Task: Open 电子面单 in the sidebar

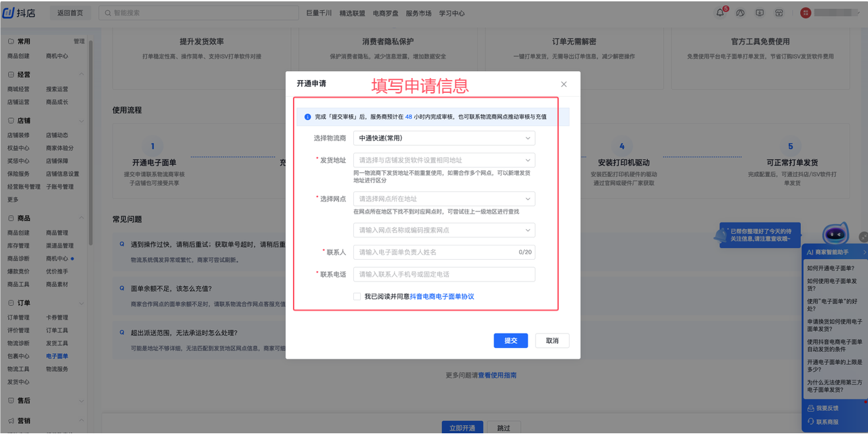Action: pyautogui.click(x=57, y=356)
